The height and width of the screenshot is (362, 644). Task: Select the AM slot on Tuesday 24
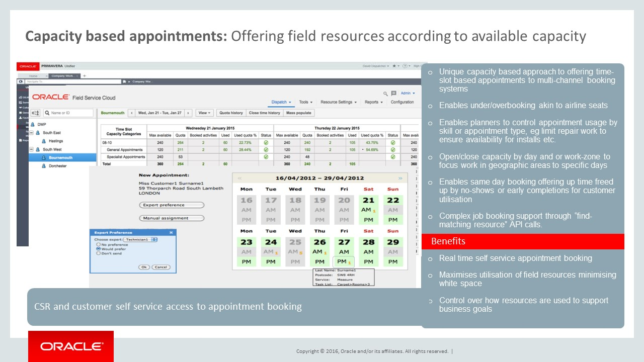[x=271, y=252]
